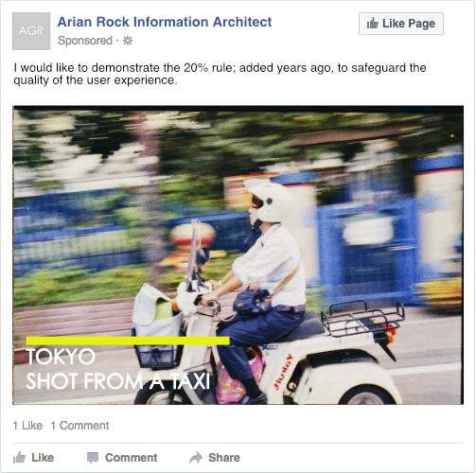Click the yellow bar overlay on the photo

128,341
